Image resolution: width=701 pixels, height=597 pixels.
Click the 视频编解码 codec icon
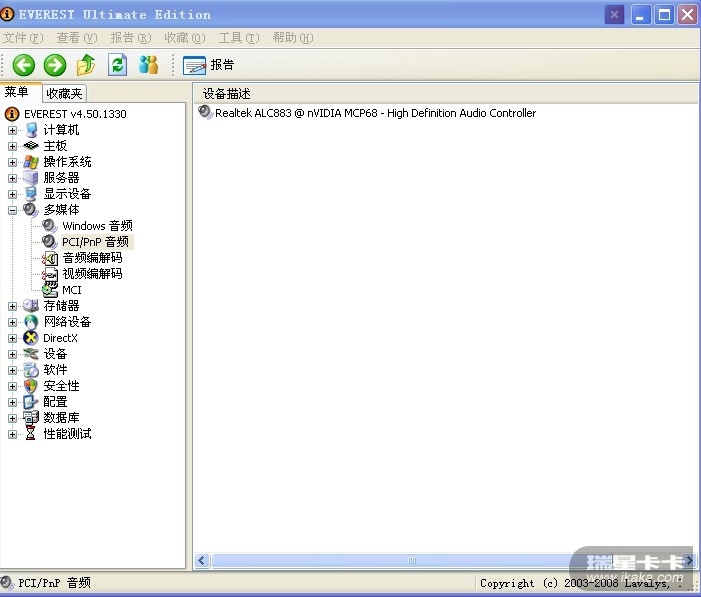(x=50, y=274)
